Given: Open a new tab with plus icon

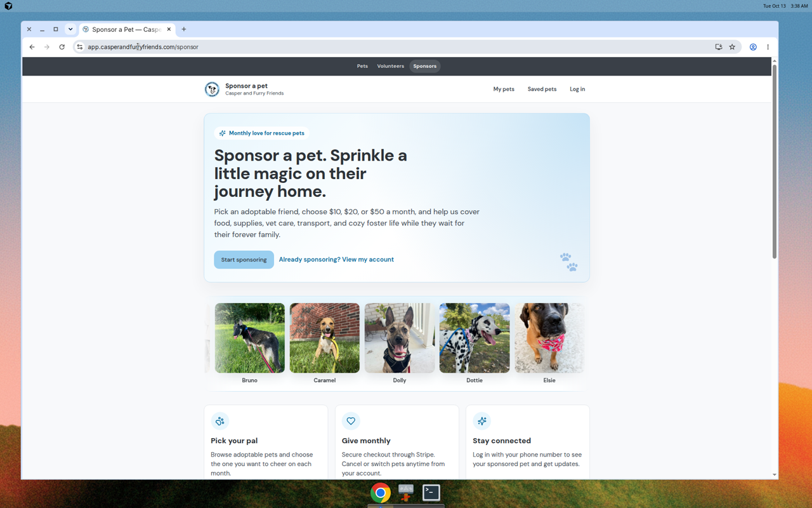Looking at the screenshot, I should [184, 29].
